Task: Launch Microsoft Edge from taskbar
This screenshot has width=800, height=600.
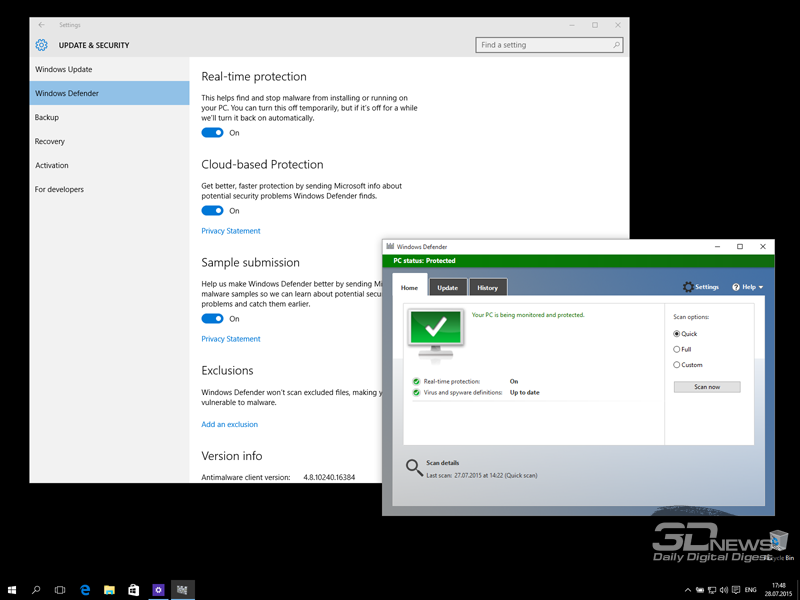Action: [x=85, y=590]
